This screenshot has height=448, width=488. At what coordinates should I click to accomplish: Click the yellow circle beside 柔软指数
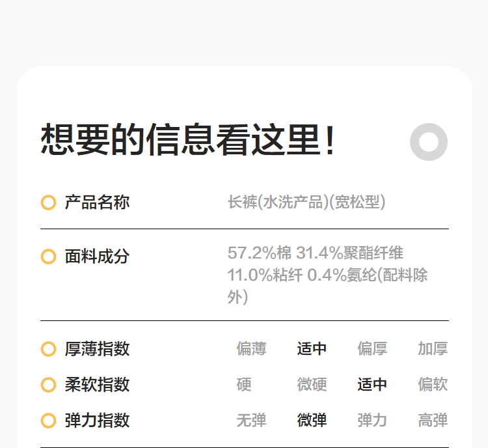48,385
